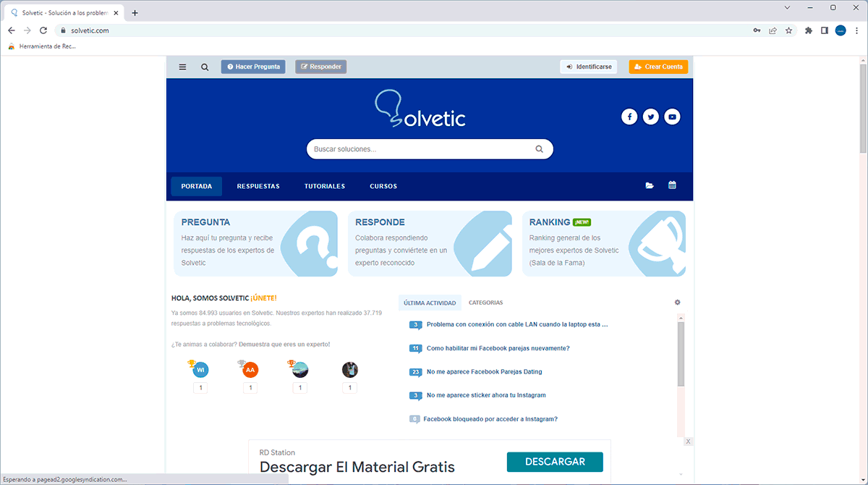Click the Identificarse button
This screenshot has width=868, height=485.
pos(588,67)
